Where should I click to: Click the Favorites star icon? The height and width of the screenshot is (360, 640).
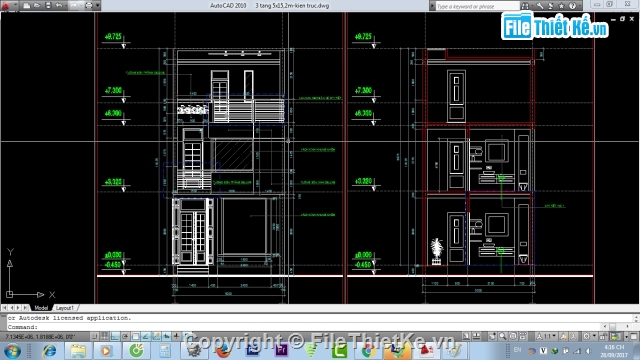[x=561, y=6]
